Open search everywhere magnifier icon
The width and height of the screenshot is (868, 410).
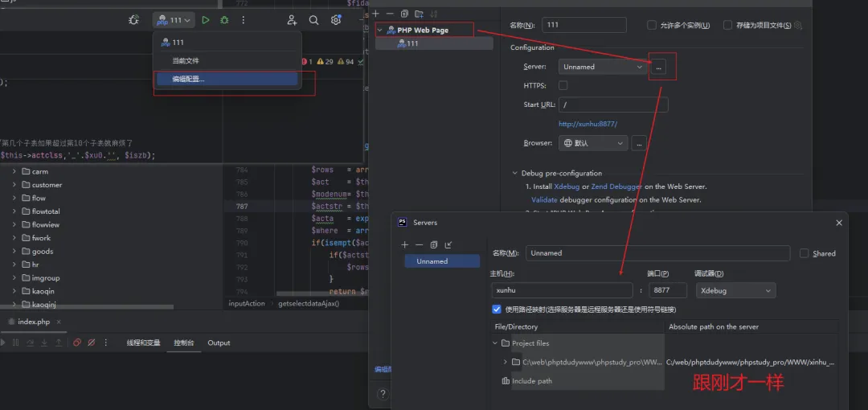[x=314, y=20]
